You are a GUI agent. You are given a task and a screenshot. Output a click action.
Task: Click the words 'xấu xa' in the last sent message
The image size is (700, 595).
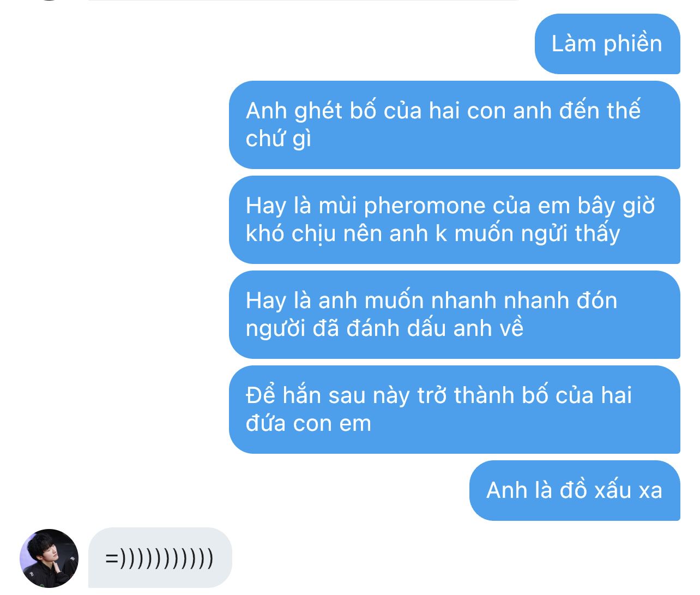[628, 490]
